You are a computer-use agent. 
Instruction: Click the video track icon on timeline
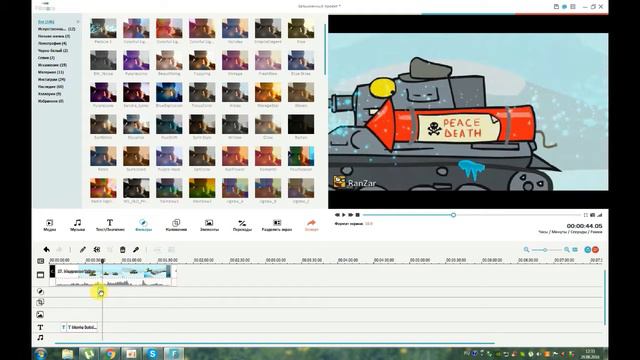click(40, 275)
